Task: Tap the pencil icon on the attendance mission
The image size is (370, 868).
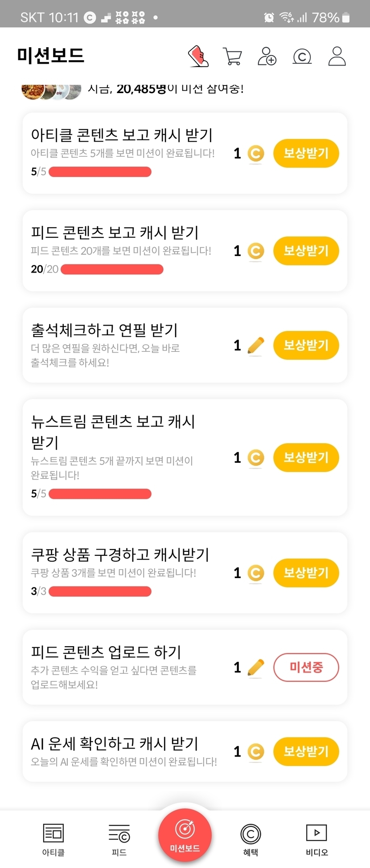Action: click(255, 346)
